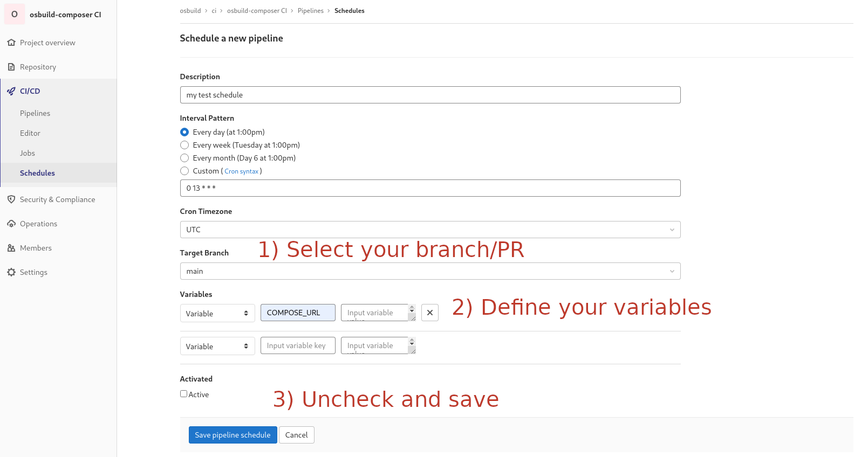Image resolution: width=868 pixels, height=457 pixels.
Task: Open Pipelines in the CI/CD submenu
Action: click(35, 113)
